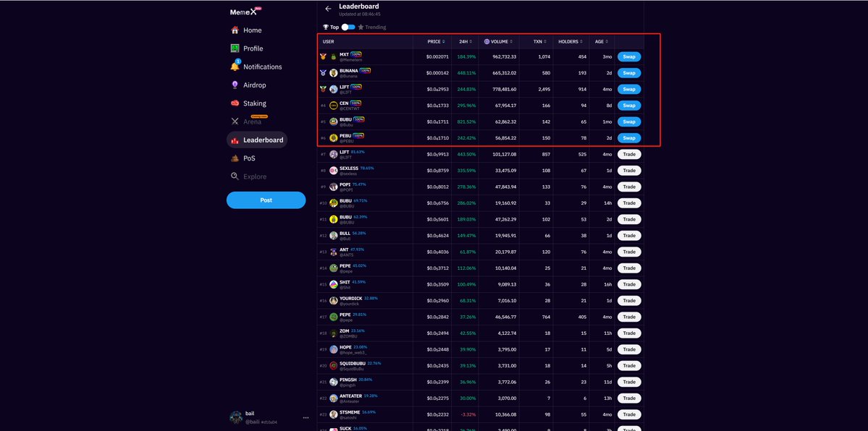
Task: Click the silver second-place medal icon
Action: pyautogui.click(x=323, y=73)
